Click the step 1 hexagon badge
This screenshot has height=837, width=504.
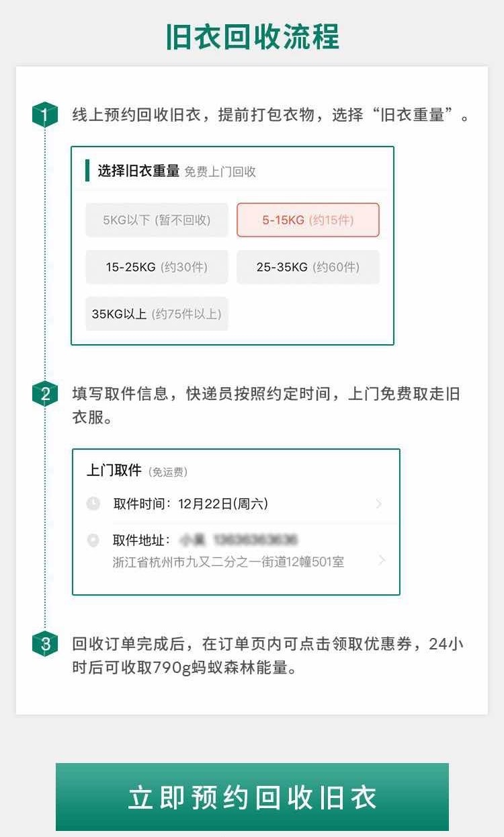tap(45, 114)
